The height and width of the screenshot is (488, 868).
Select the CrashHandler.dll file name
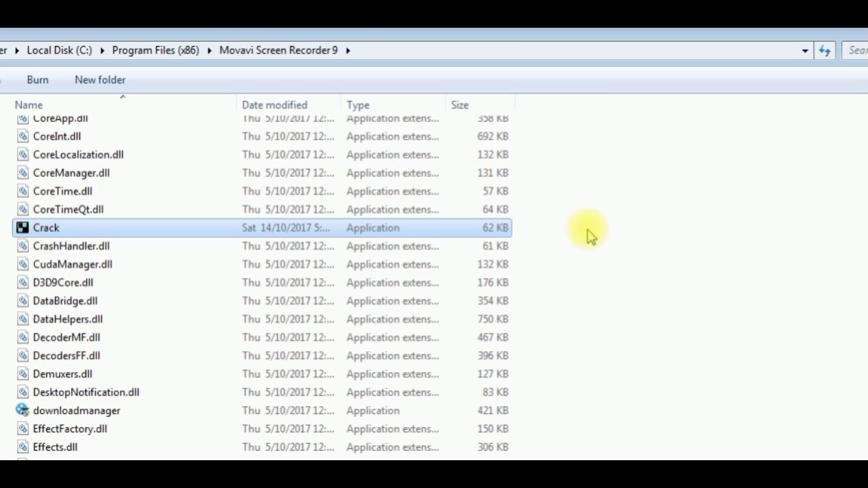click(71, 246)
